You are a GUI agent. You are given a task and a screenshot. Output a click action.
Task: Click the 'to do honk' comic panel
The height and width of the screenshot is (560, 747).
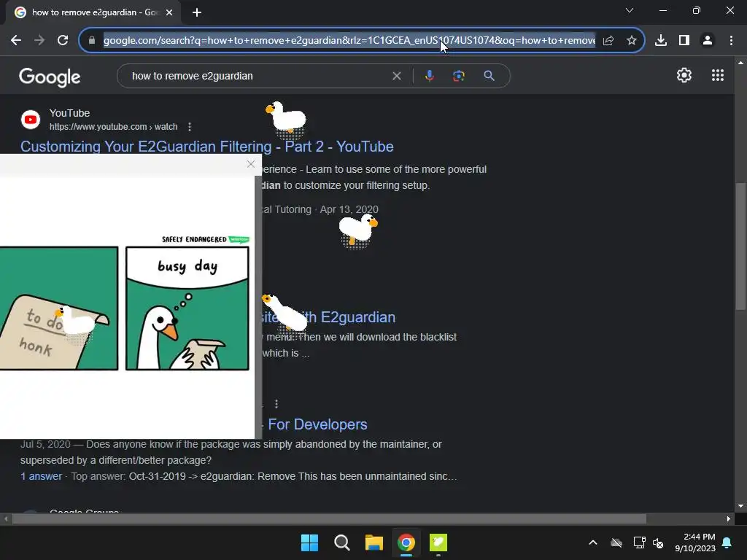click(59, 308)
